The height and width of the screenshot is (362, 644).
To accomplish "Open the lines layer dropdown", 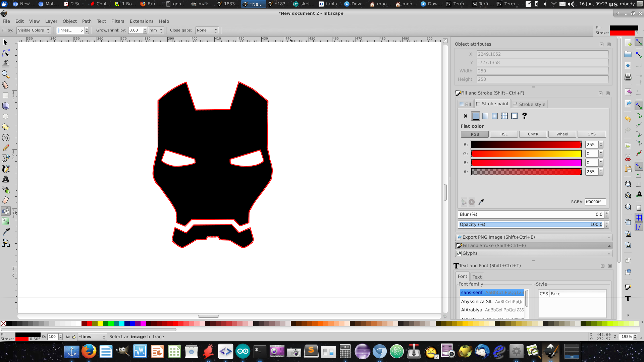I will tap(92, 337).
